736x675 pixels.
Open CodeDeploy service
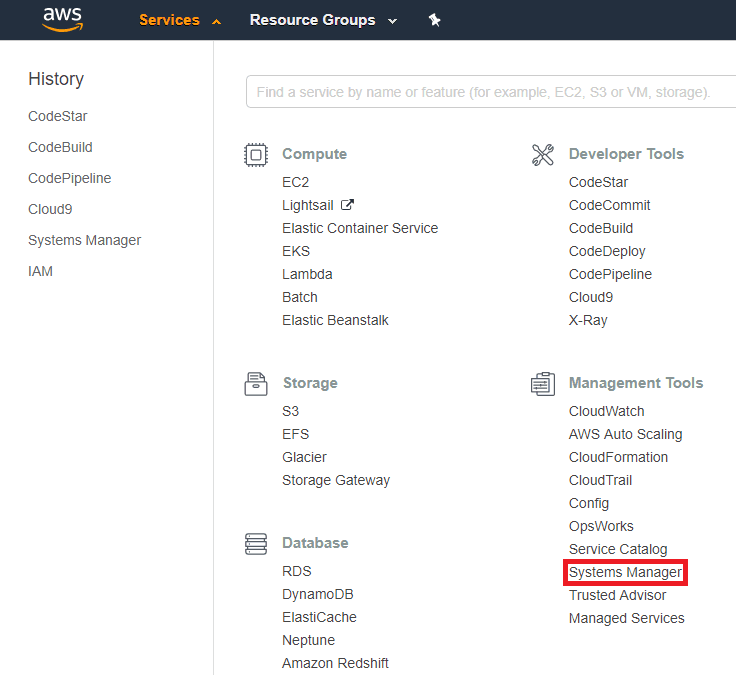coord(607,251)
